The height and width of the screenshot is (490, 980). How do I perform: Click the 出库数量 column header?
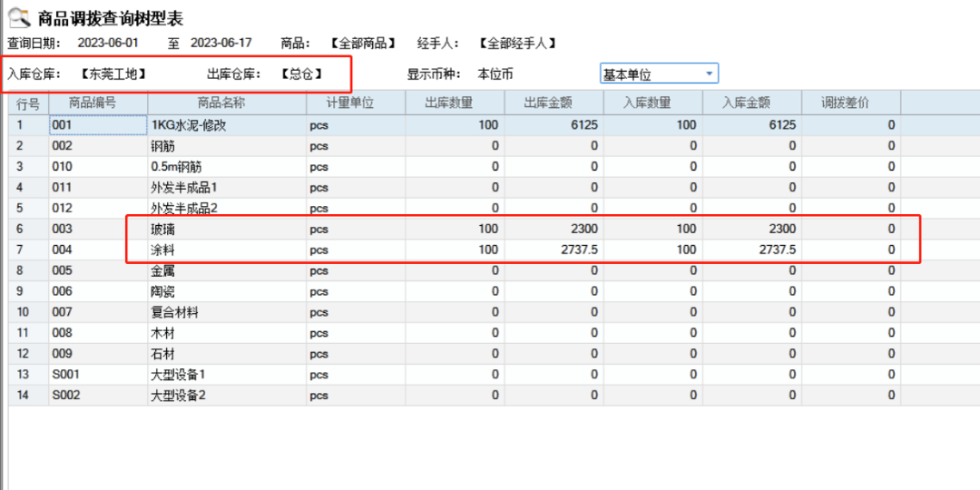pyautogui.click(x=455, y=103)
